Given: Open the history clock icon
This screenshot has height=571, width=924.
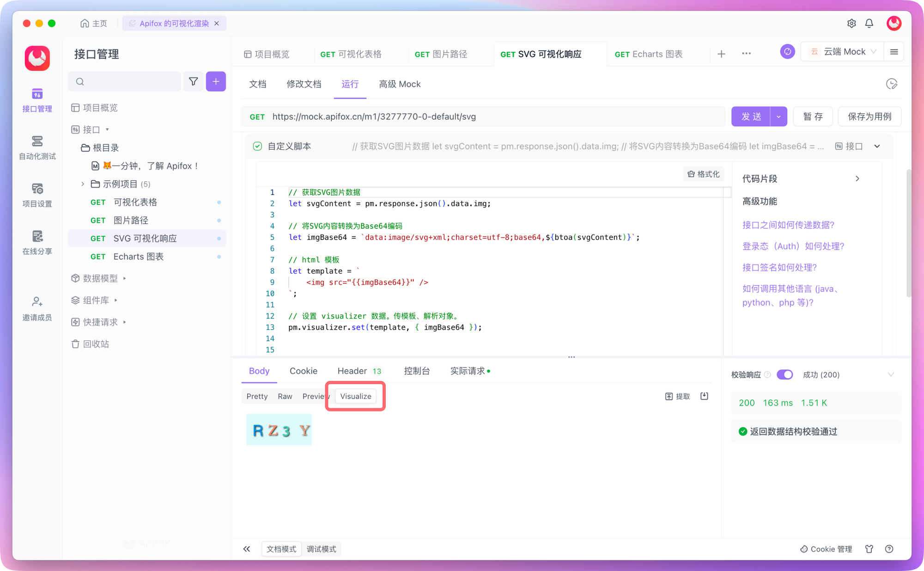Looking at the screenshot, I should (x=892, y=84).
